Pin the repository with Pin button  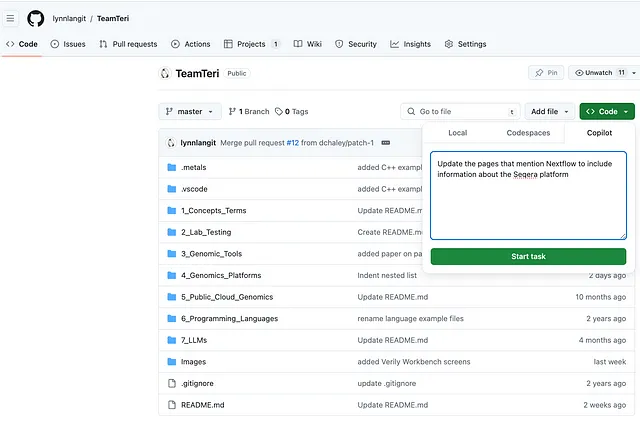546,73
